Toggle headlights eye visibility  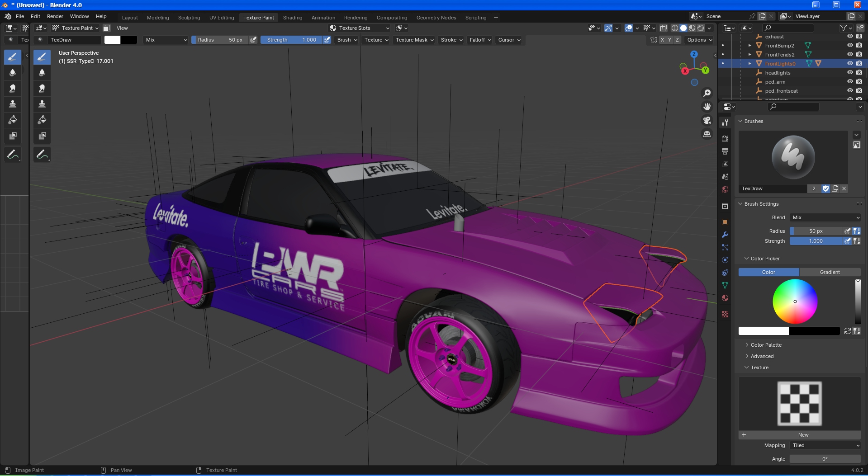point(850,73)
